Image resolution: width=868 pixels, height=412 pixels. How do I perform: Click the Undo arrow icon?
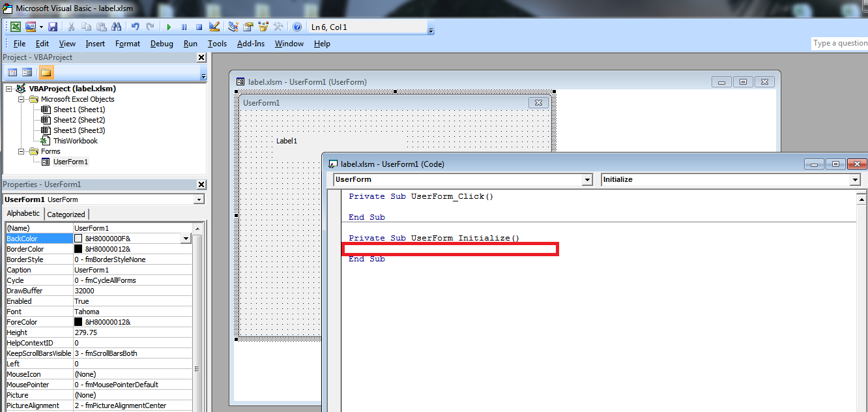[135, 27]
